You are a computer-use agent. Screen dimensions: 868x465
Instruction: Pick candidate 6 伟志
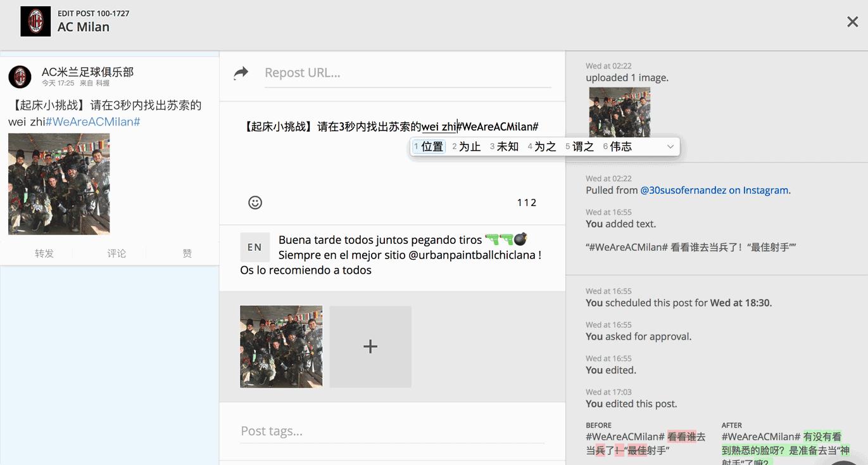point(618,147)
